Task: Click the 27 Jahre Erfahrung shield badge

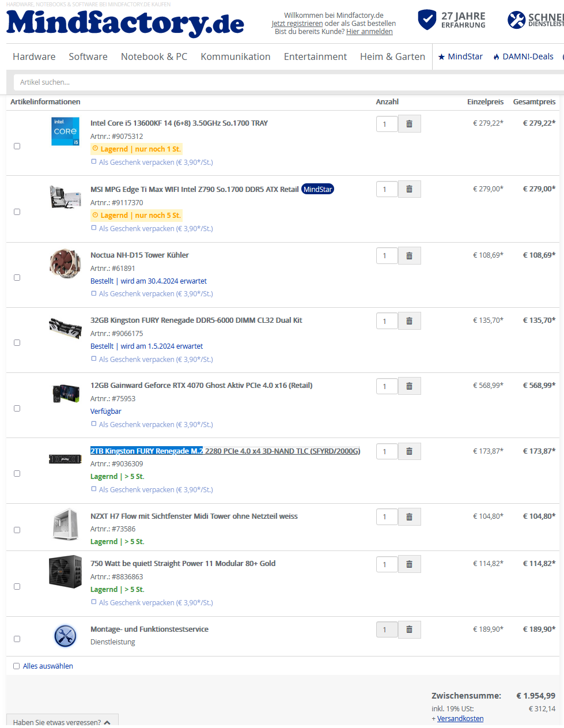Action: [x=452, y=20]
